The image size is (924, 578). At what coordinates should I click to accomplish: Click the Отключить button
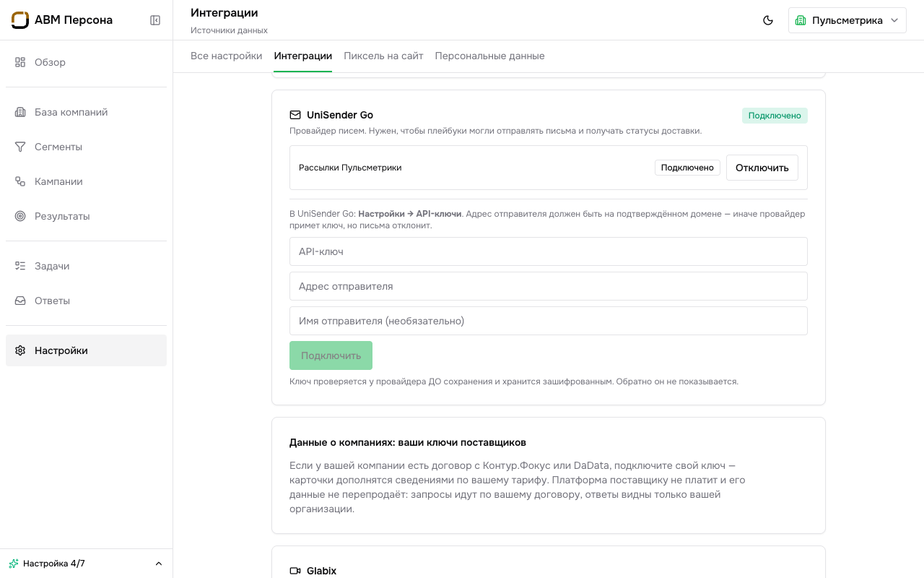click(762, 168)
